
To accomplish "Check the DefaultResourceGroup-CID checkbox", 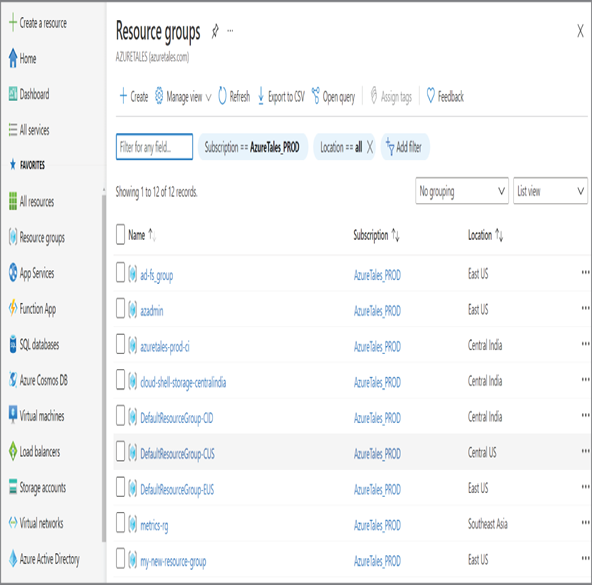I will pos(120,415).
